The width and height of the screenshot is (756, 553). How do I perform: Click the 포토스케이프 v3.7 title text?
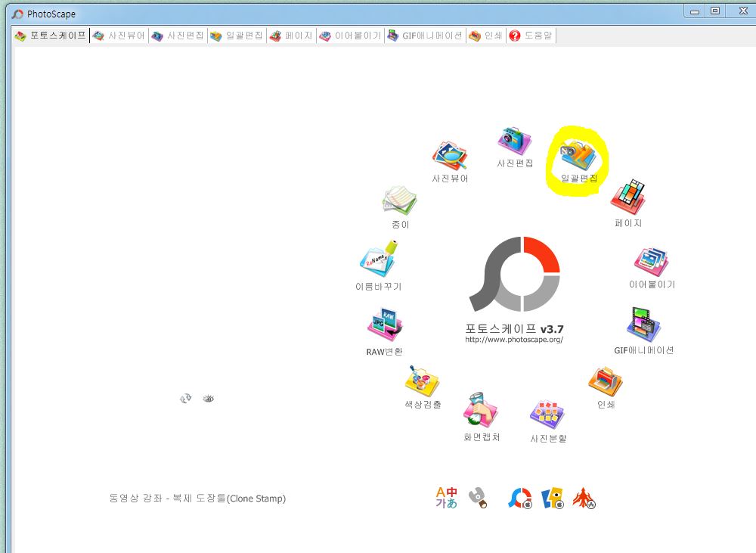[514, 328]
